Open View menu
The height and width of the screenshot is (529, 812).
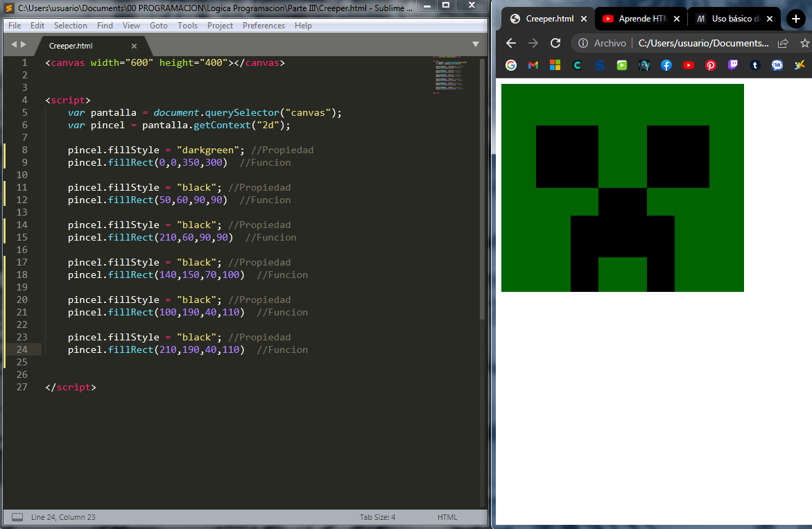(131, 26)
